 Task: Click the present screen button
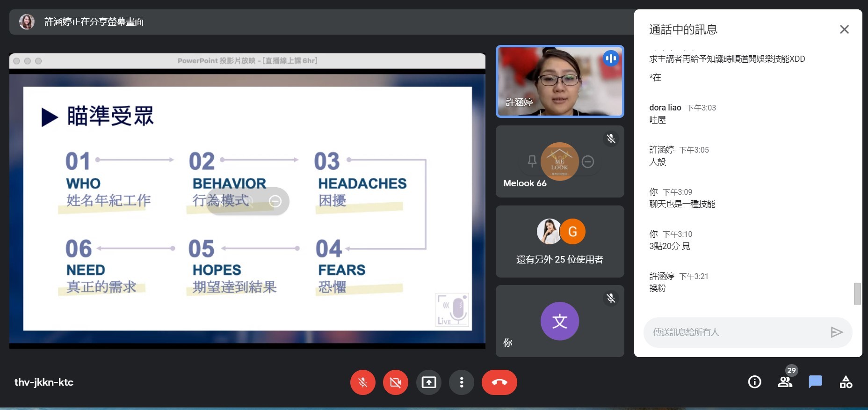(428, 382)
